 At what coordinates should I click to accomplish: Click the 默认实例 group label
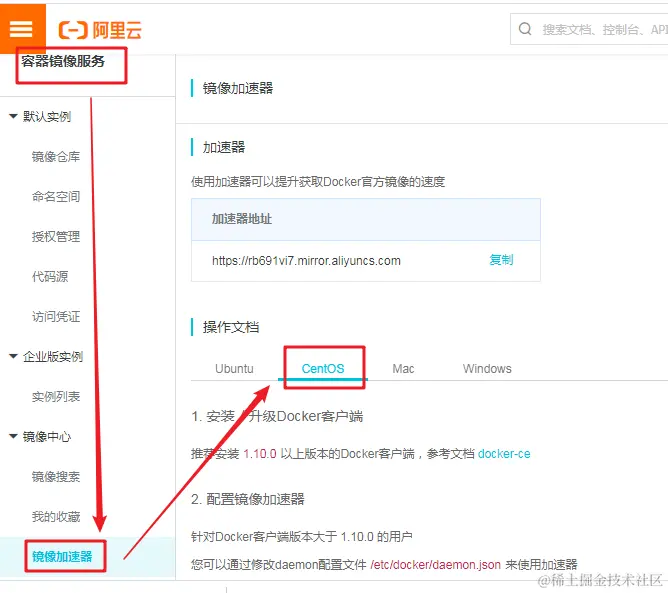tap(47, 116)
